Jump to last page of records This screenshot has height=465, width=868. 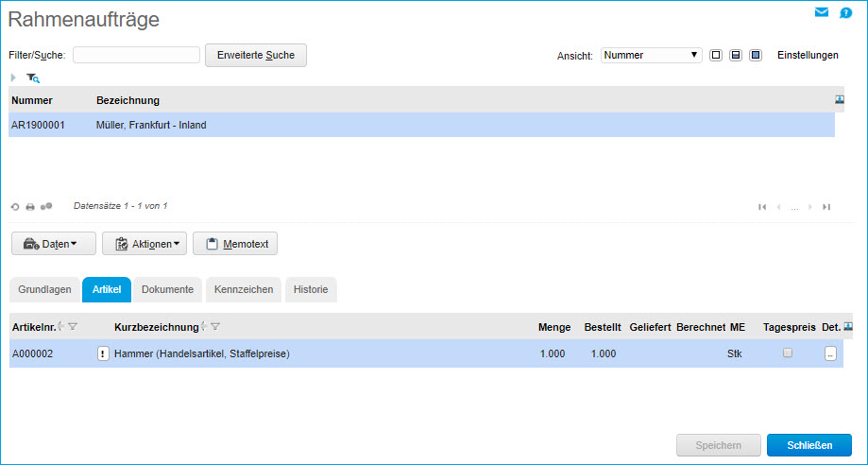[826, 206]
